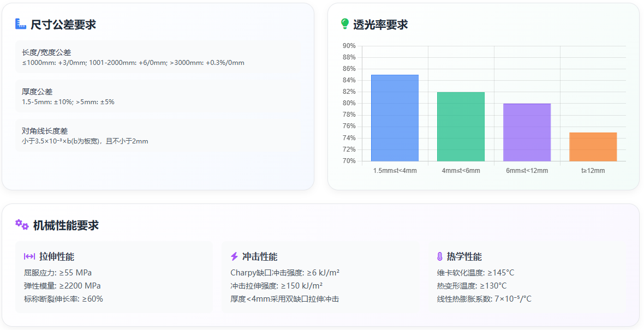The image size is (644, 330).
Task: Click the blue bar for 1.5mm≤t<4mm
Action: [395, 118]
